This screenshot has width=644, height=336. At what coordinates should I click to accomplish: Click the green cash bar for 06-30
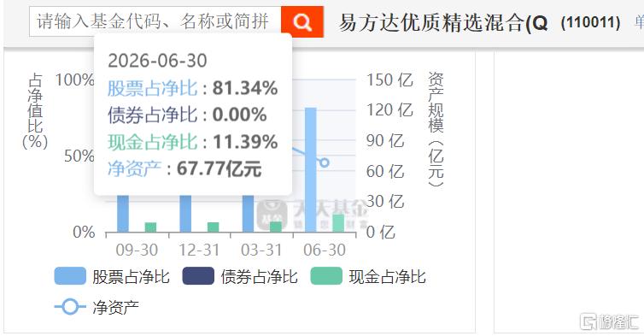pyautogui.click(x=338, y=223)
